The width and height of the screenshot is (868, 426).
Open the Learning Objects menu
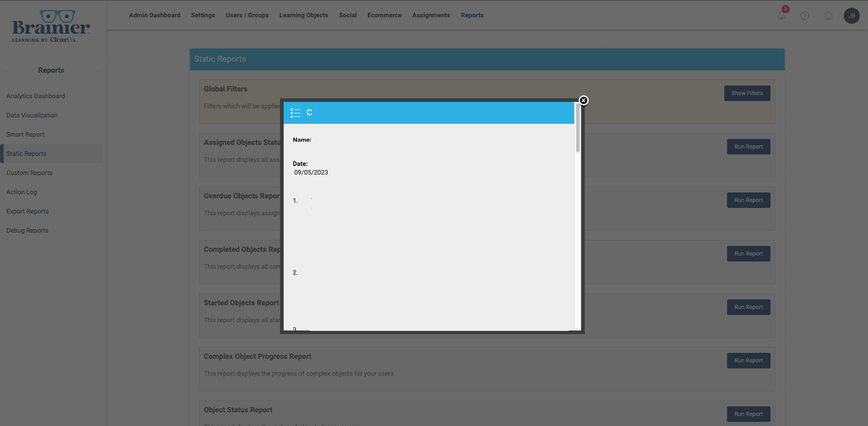click(304, 15)
